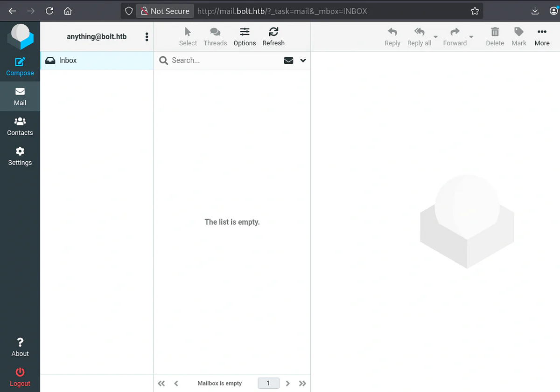Click the Roundcube logo
This screenshot has height=392, width=560.
pos(20,36)
